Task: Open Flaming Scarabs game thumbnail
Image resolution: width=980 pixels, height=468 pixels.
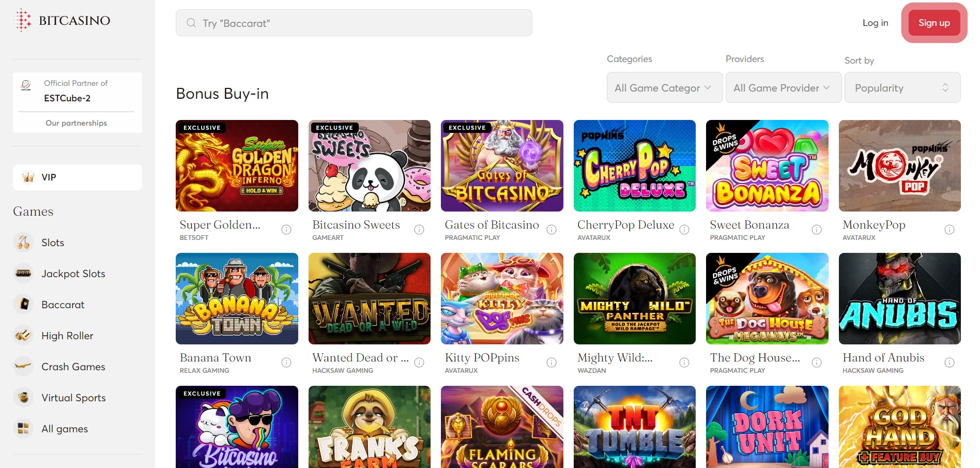Action: coord(502,427)
